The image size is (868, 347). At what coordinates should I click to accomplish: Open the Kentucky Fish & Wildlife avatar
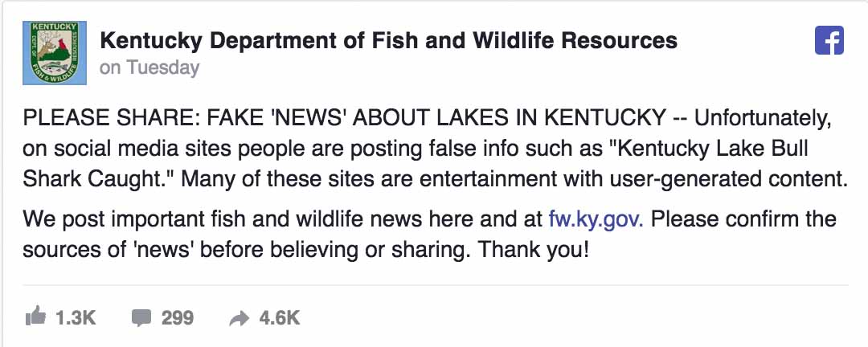(x=55, y=53)
